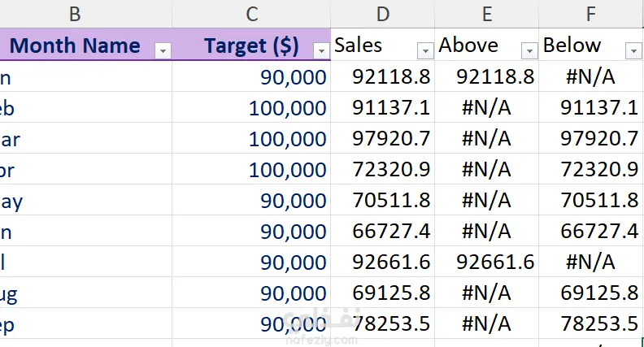Select column F header
The image size is (644, 347).
point(590,13)
